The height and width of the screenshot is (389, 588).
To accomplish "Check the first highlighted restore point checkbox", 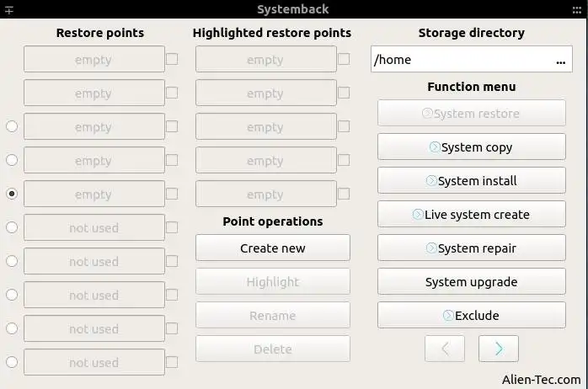I will click(x=344, y=59).
